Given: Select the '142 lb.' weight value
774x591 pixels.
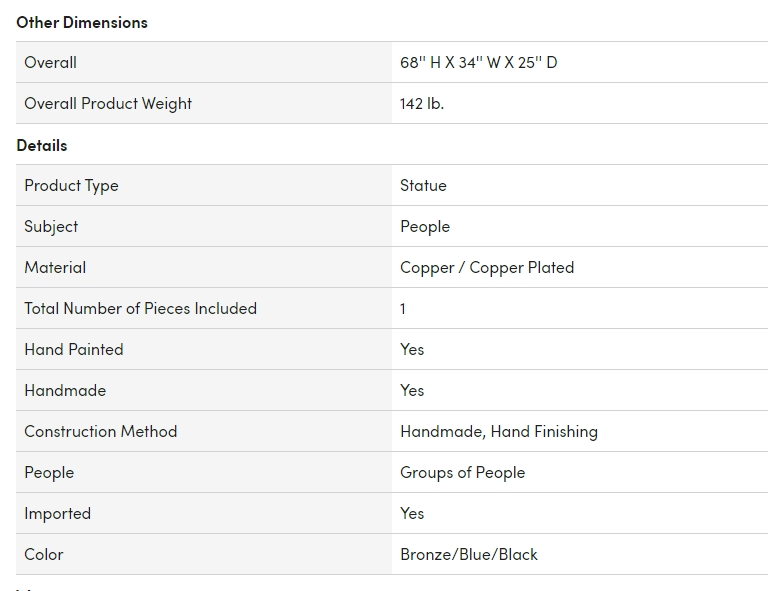Looking at the screenshot, I should click(421, 103).
